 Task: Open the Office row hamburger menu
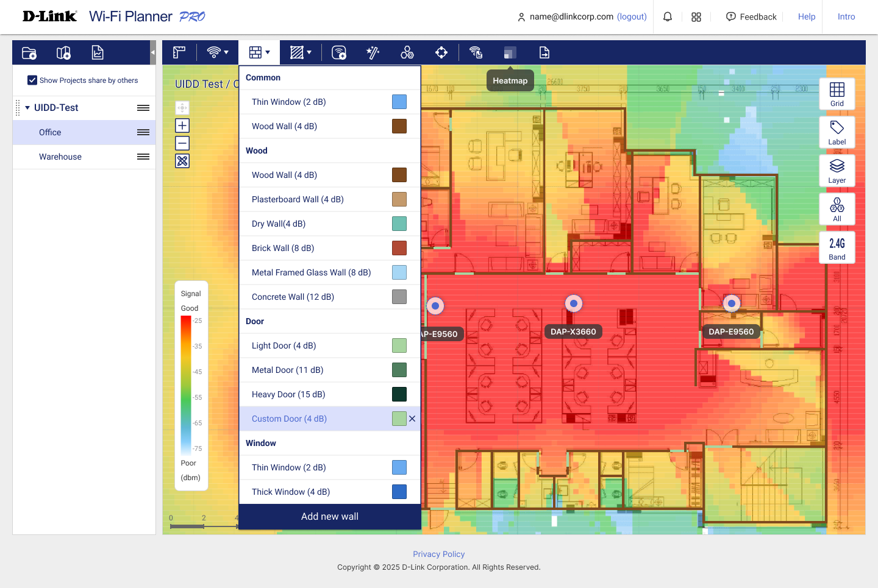[x=143, y=132]
